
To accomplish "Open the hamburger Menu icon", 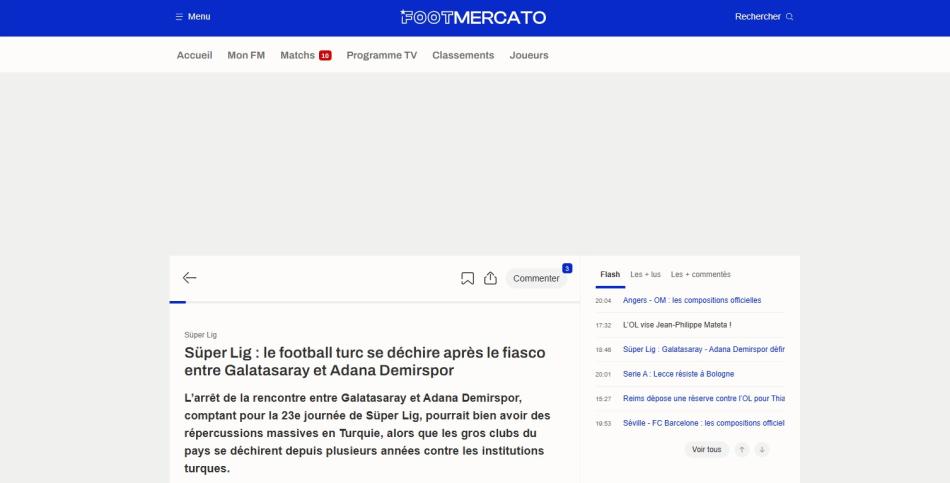I will pos(179,17).
